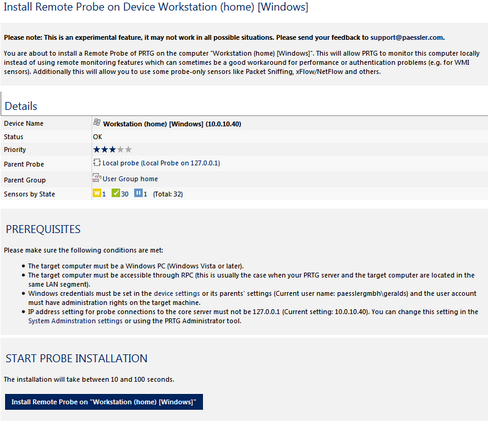Set priority to one star
Screen dimensions: 490x424
(97, 149)
